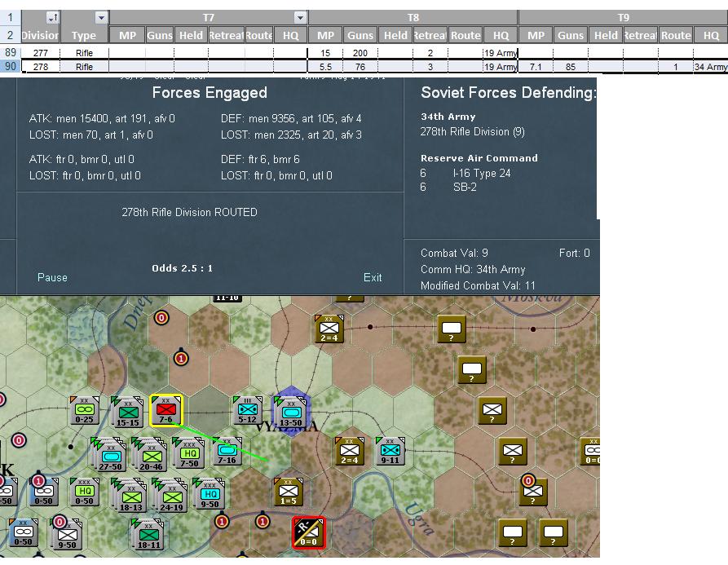Pause the combat resolution display

tap(52, 278)
